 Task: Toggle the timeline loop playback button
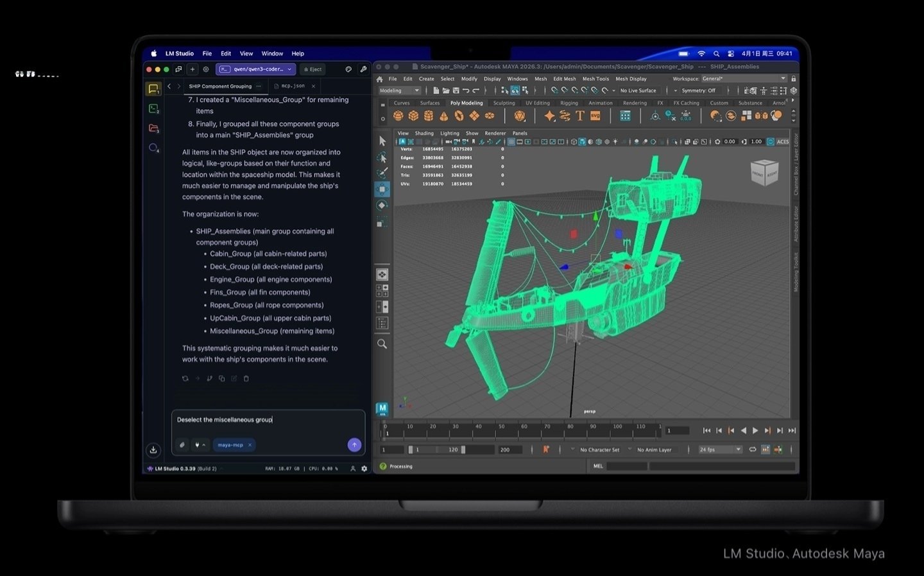[x=753, y=449]
